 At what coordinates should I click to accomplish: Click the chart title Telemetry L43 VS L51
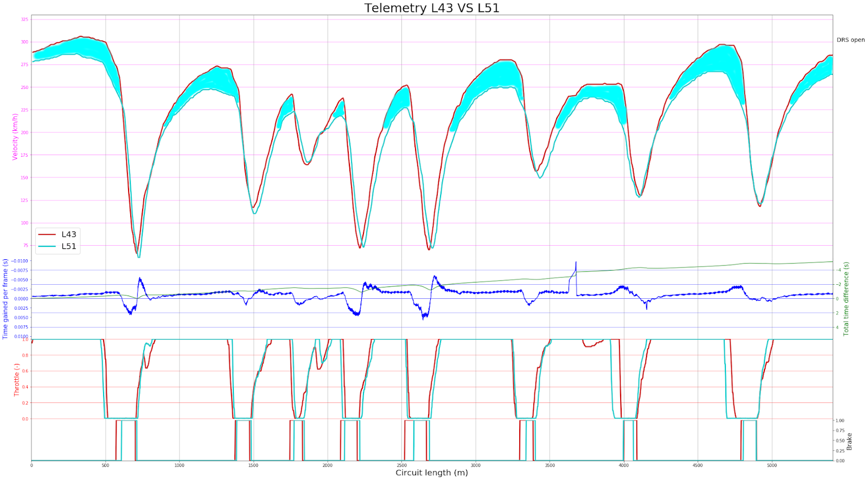[432, 8]
